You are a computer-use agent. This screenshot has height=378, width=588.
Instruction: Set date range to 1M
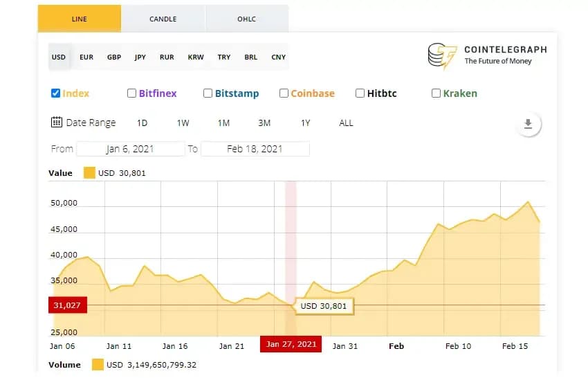(223, 123)
